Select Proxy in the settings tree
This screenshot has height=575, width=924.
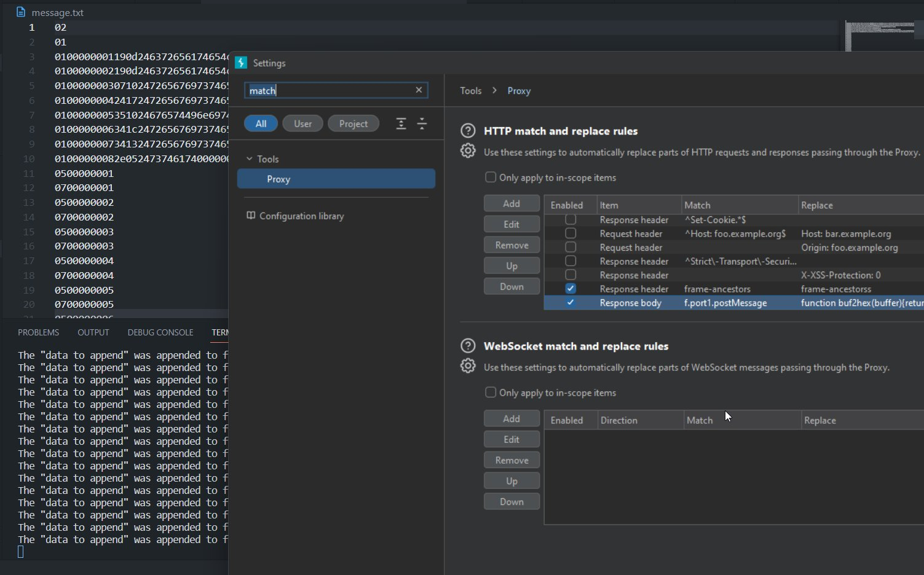[336, 179]
